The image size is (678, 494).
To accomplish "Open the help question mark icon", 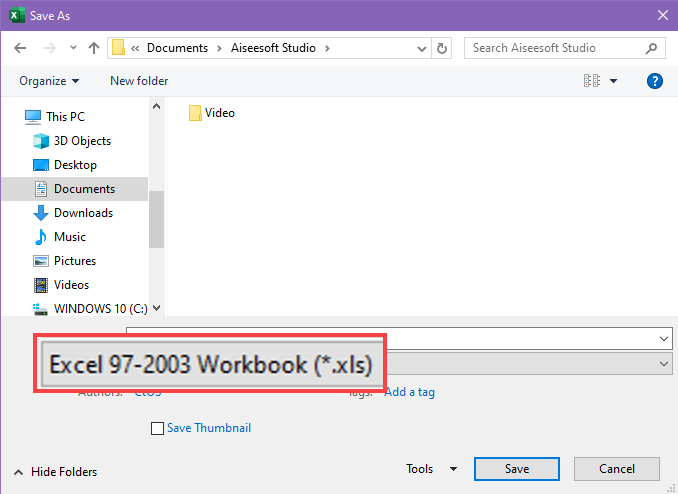I will pyautogui.click(x=655, y=81).
